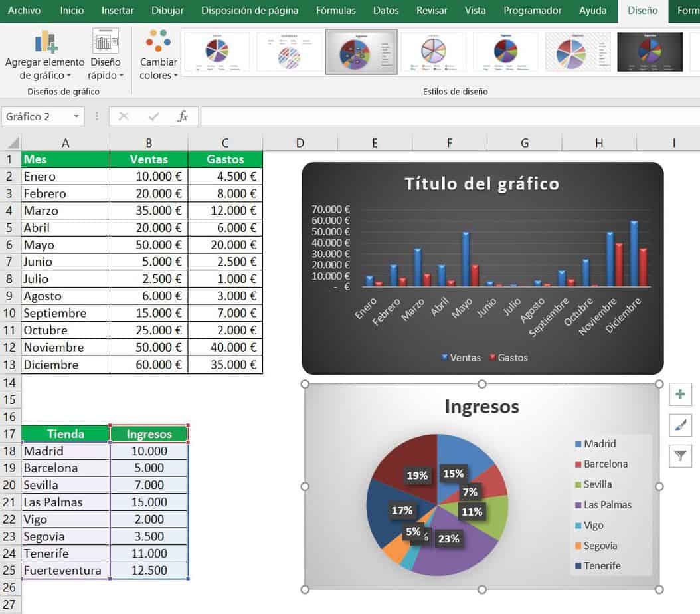This screenshot has height=614, width=700.
Task: Click the chart filters funnel button
Action: click(680, 456)
